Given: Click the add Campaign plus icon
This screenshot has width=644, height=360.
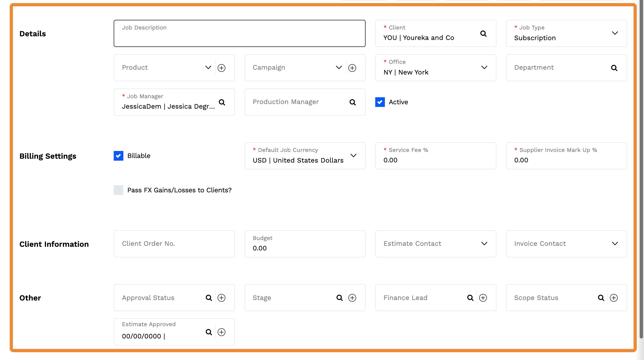Looking at the screenshot, I should point(352,68).
